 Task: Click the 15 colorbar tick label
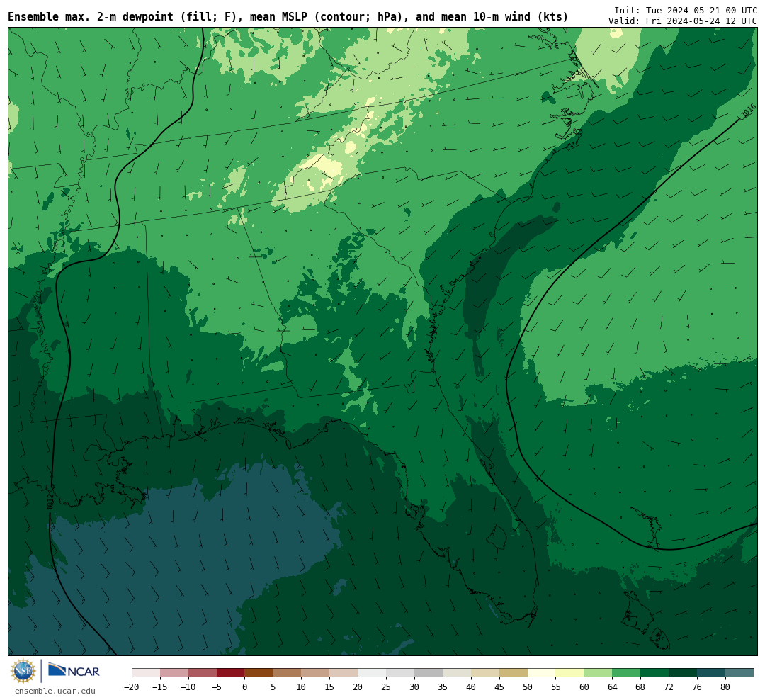[330, 687]
